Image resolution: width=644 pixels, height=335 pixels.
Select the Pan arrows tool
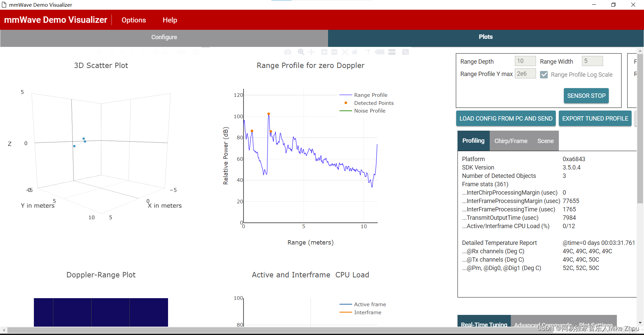(311, 52)
